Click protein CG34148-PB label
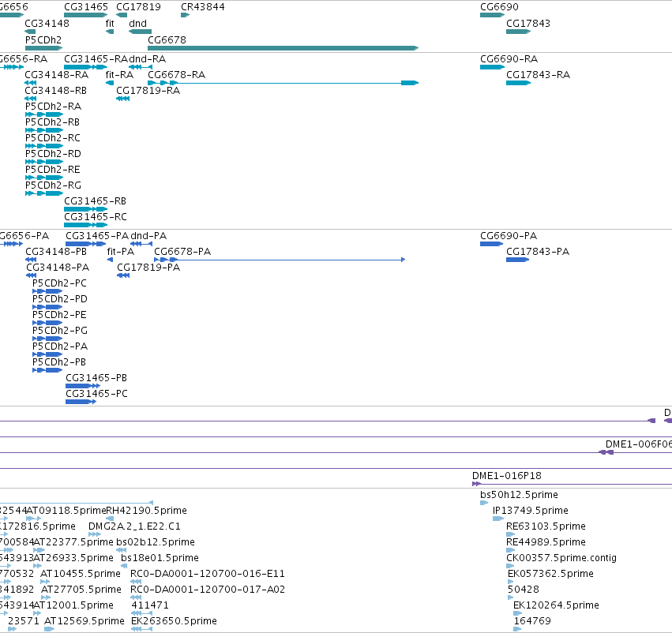Image resolution: width=672 pixels, height=633 pixels. tap(56, 252)
